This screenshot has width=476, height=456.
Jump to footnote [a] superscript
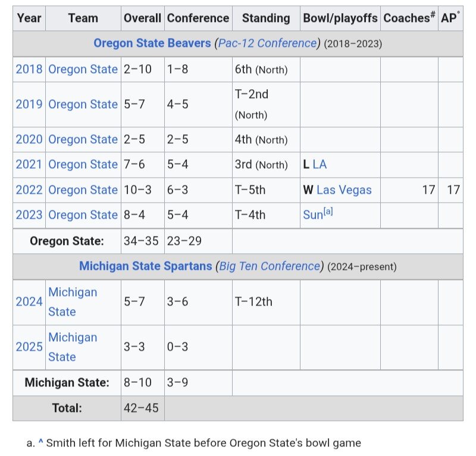(328, 212)
